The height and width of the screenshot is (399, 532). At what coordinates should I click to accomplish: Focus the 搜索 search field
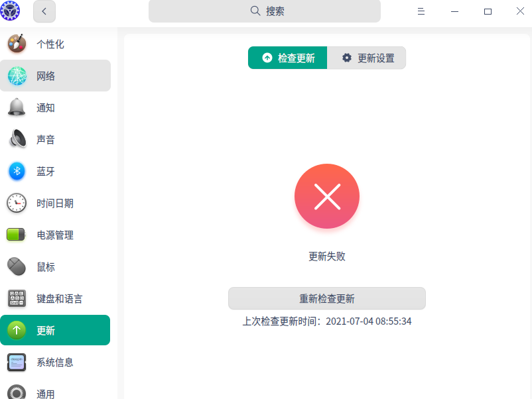265,11
